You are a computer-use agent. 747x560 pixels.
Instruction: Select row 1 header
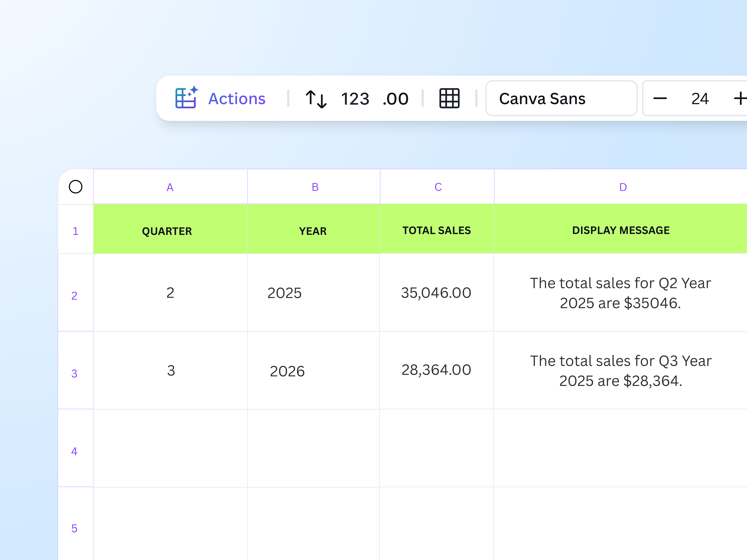[x=75, y=229]
